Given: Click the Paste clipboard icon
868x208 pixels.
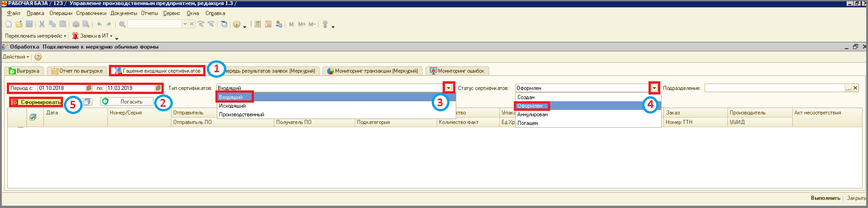Looking at the screenshot, I should pyautogui.click(x=63, y=24).
